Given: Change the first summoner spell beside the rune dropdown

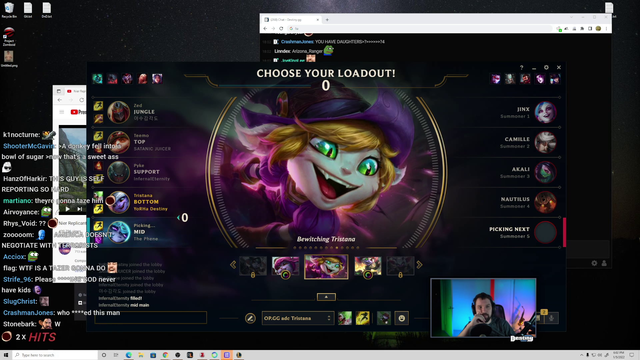Looking at the screenshot, I should [345, 318].
